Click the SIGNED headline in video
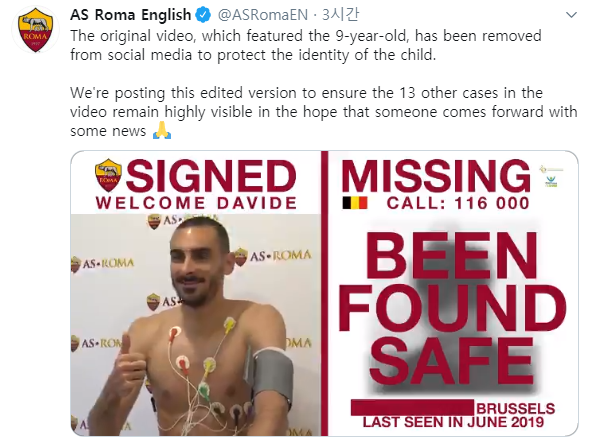The image size is (589, 445). 211,176
